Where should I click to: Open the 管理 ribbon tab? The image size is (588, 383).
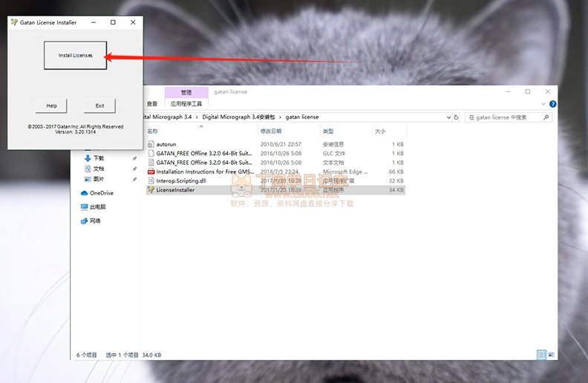pyautogui.click(x=186, y=92)
